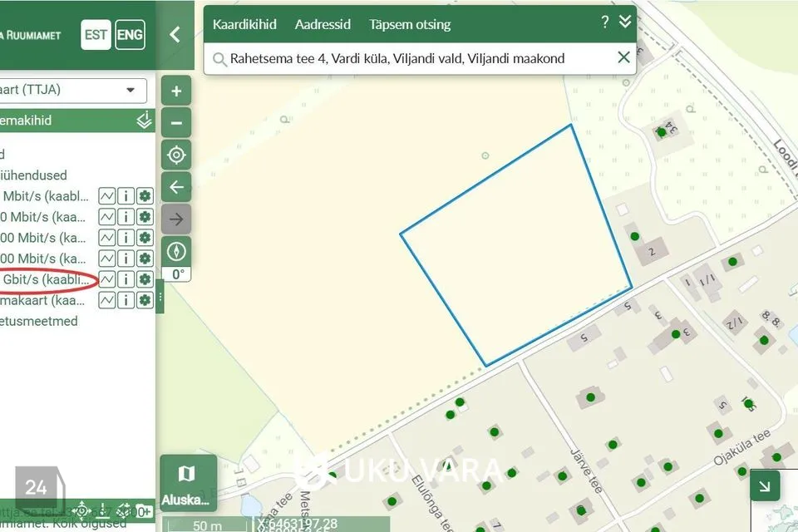Click the layers stack icon in emakihid header
Viewport: 798px width, 532px height.
tap(144, 121)
